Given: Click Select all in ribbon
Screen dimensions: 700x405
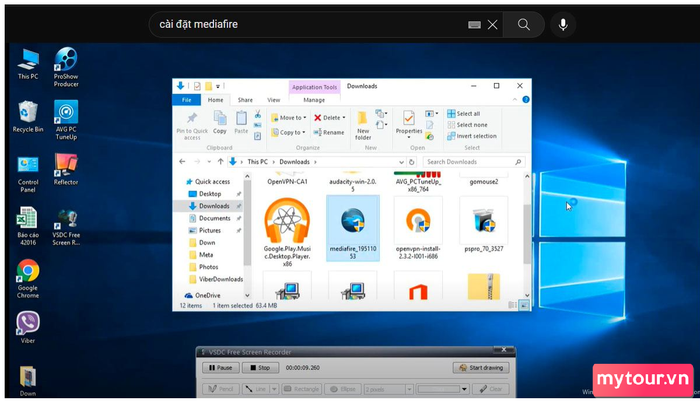Looking at the screenshot, I should [x=463, y=113].
